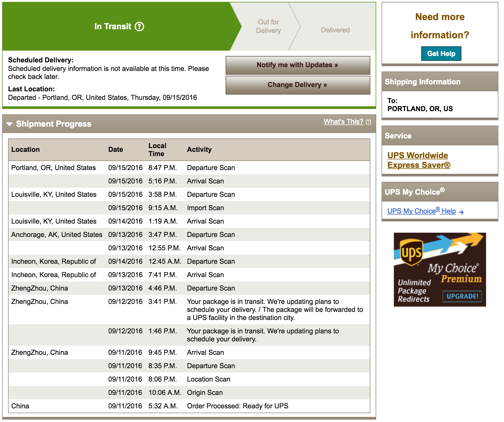Screen dimensions: 504x422
Task: Click Notify me with Updates button
Action: [x=298, y=65]
